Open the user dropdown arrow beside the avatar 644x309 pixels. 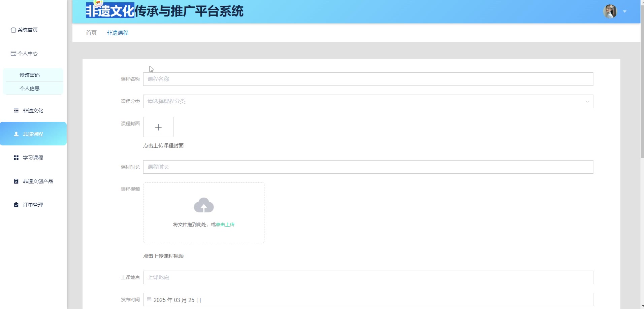[625, 11]
